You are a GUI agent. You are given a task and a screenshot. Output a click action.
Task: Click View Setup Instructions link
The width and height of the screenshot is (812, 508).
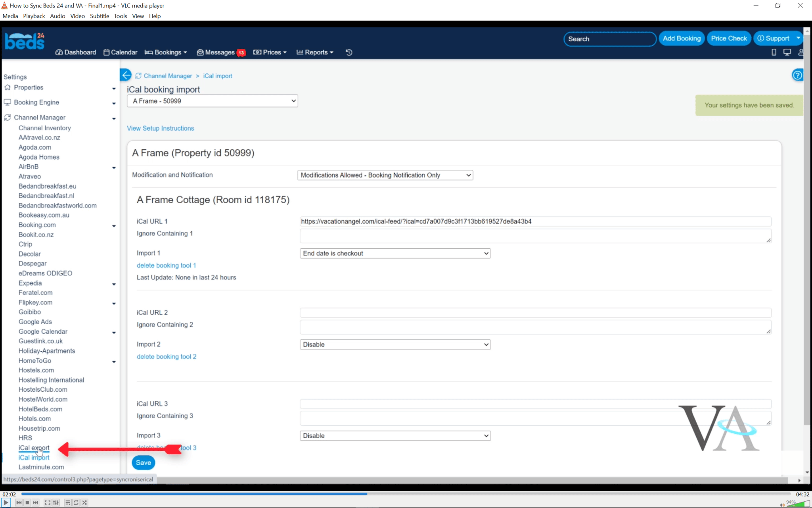(x=160, y=128)
